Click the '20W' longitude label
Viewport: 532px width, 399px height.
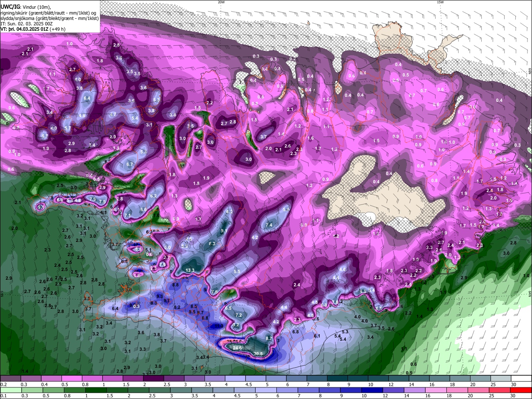[x=222, y=2]
